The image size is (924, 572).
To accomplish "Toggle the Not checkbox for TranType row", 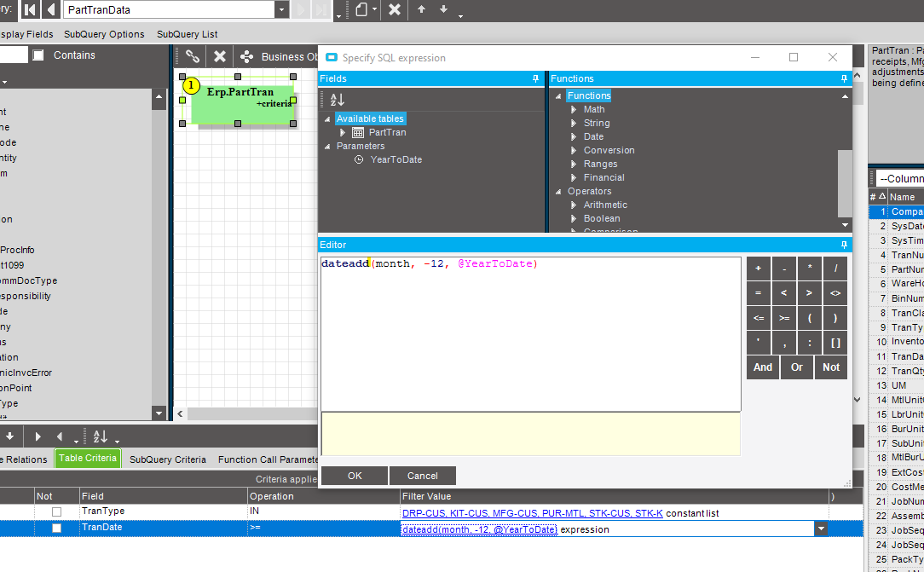I will click(x=56, y=512).
